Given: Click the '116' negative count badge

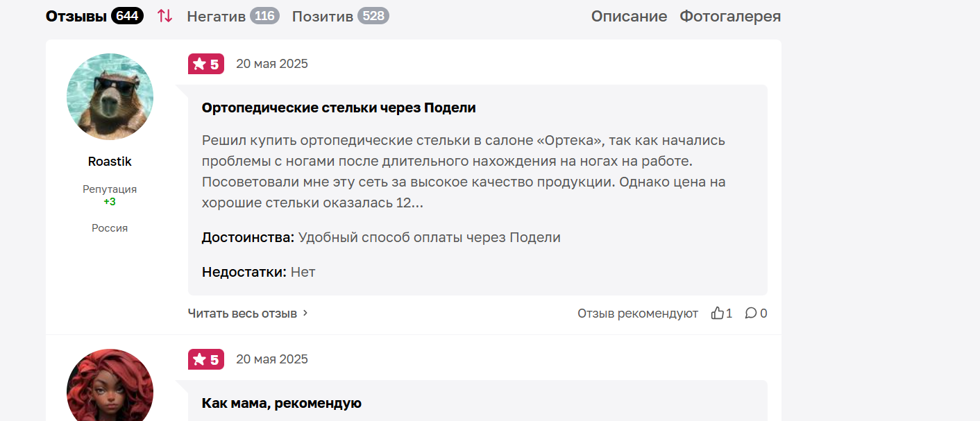Looking at the screenshot, I should [x=264, y=16].
